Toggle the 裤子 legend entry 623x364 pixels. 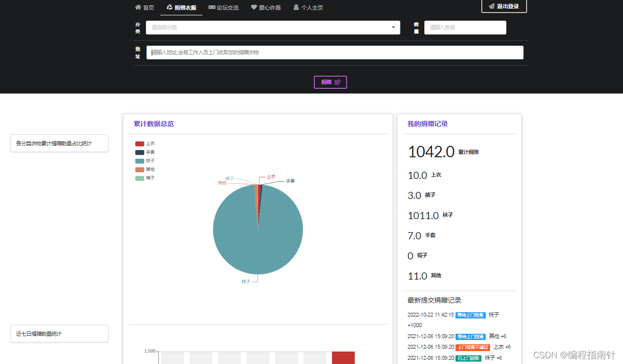click(x=145, y=178)
